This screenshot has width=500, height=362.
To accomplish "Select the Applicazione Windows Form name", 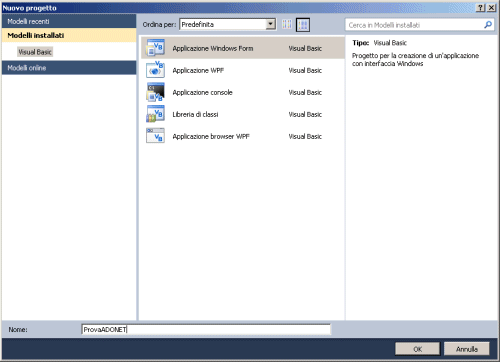I will (x=213, y=48).
